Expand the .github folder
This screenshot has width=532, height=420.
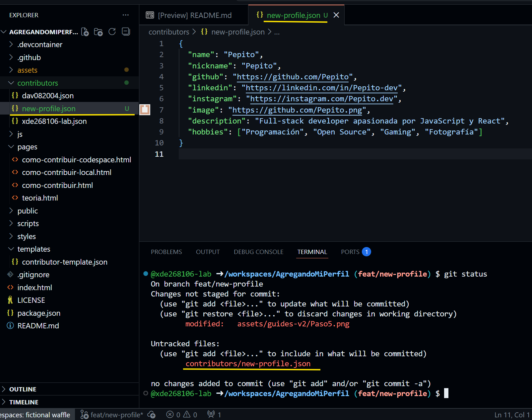click(29, 57)
